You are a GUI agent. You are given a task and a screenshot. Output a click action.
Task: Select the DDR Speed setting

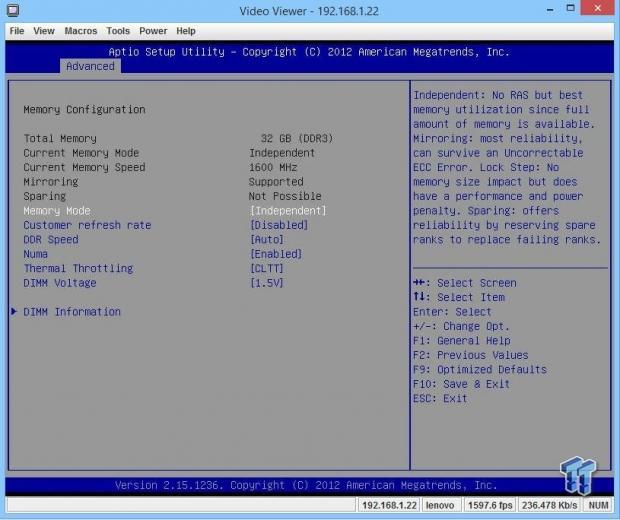[x=51, y=239]
